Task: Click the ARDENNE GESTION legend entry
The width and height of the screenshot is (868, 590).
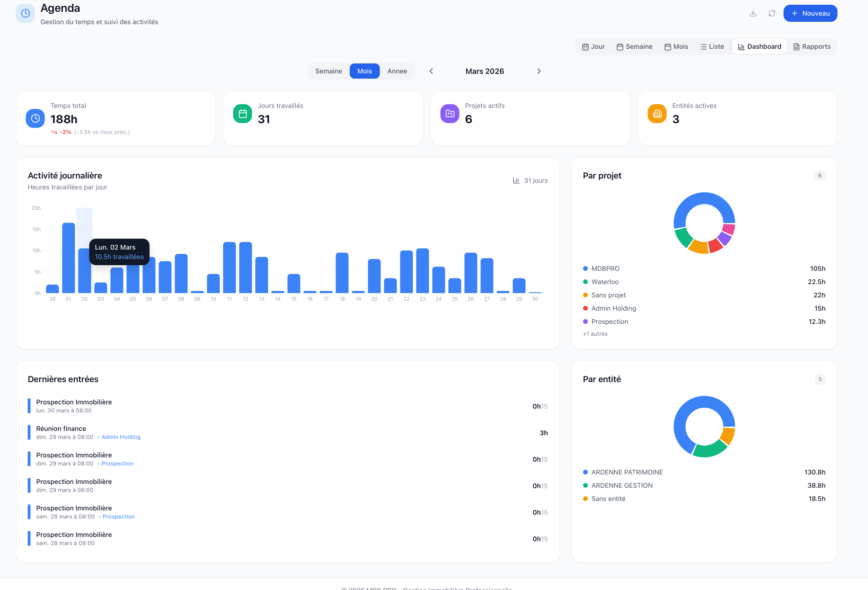Action: click(704, 485)
